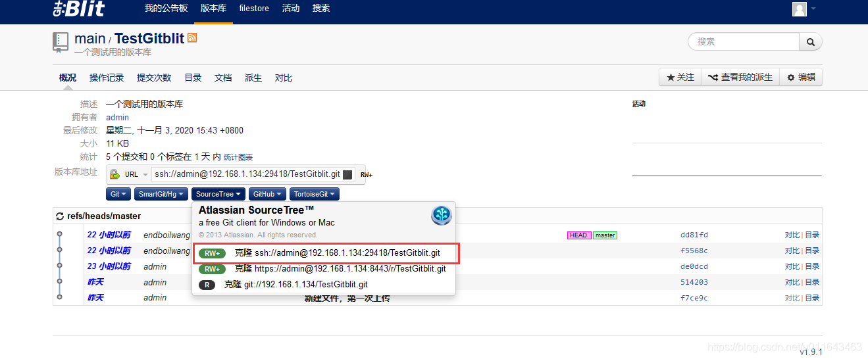The width and height of the screenshot is (868, 359).
Task: Open the refs/heads/master link
Action: pos(104,216)
